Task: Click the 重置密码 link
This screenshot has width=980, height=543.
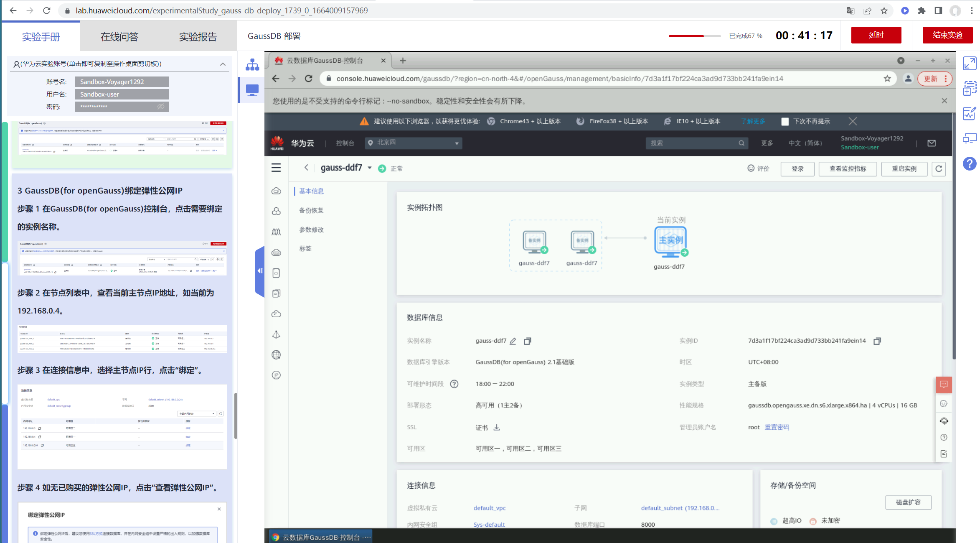Action: tap(777, 427)
